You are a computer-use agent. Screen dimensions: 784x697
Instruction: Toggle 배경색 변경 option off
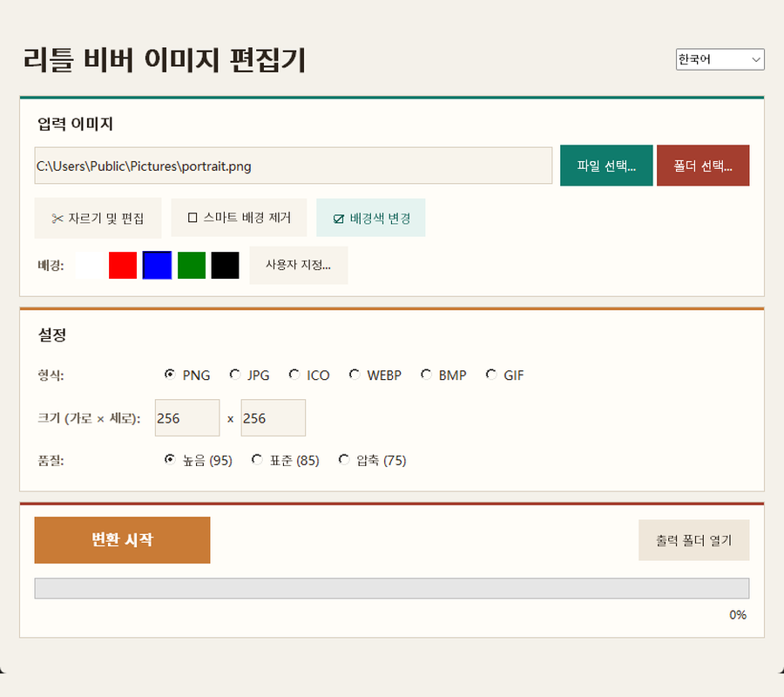(x=371, y=218)
